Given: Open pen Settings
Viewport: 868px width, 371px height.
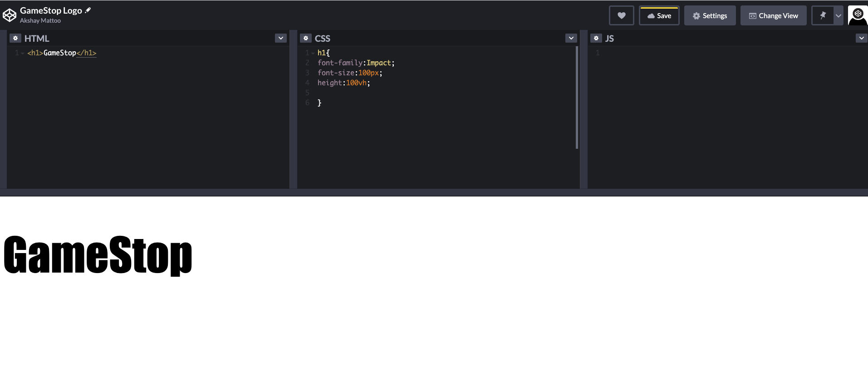Looking at the screenshot, I should [x=710, y=15].
